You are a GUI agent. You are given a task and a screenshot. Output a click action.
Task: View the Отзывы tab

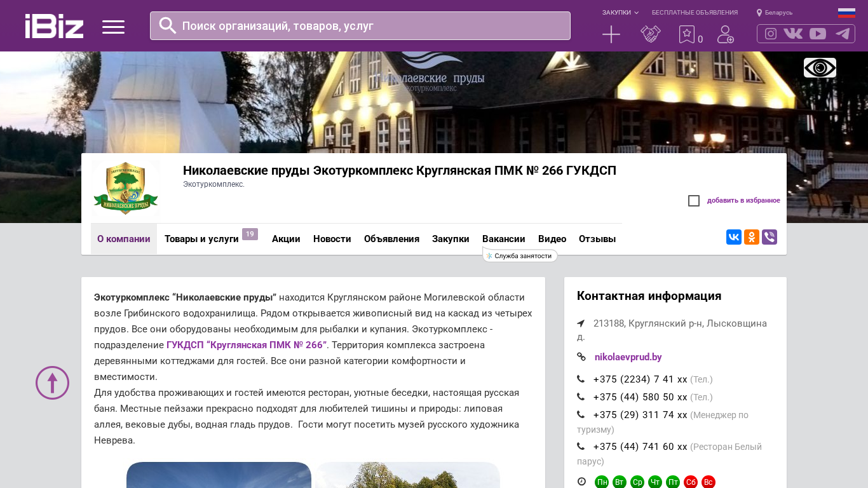tap(597, 239)
